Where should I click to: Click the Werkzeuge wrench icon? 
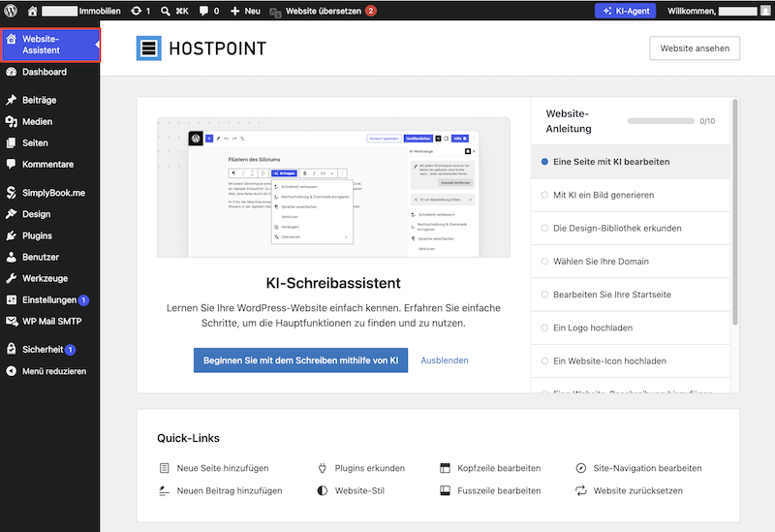[x=12, y=278]
